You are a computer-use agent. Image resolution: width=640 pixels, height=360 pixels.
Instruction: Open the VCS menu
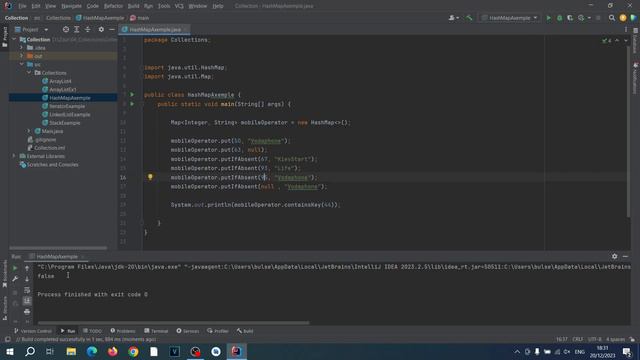(179, 6)
